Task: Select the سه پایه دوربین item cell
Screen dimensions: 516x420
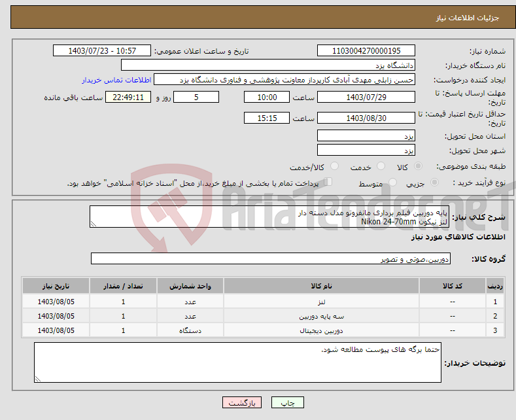Action: 321,316
